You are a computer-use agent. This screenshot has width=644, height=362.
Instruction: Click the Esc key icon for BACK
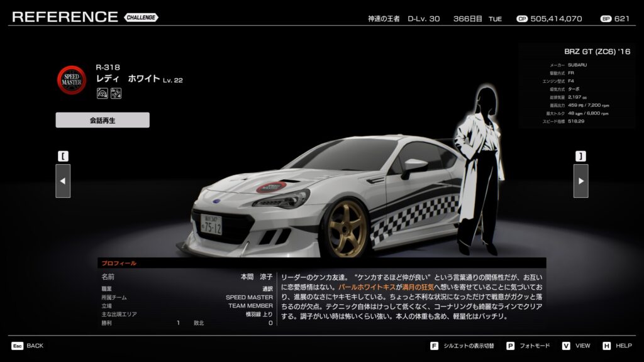17,346
